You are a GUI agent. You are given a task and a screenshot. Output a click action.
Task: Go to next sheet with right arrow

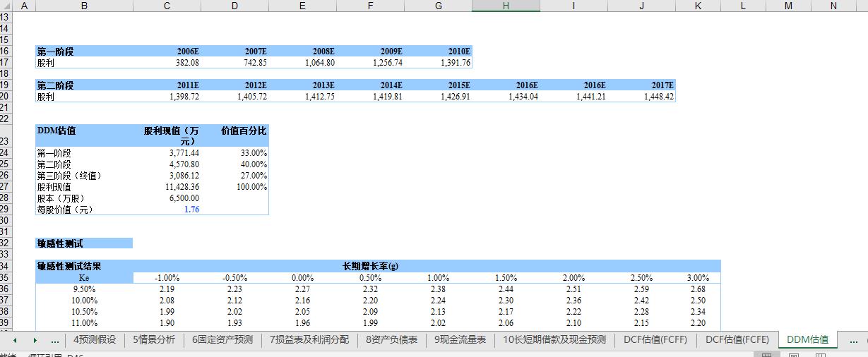click(x=35, y=340)
